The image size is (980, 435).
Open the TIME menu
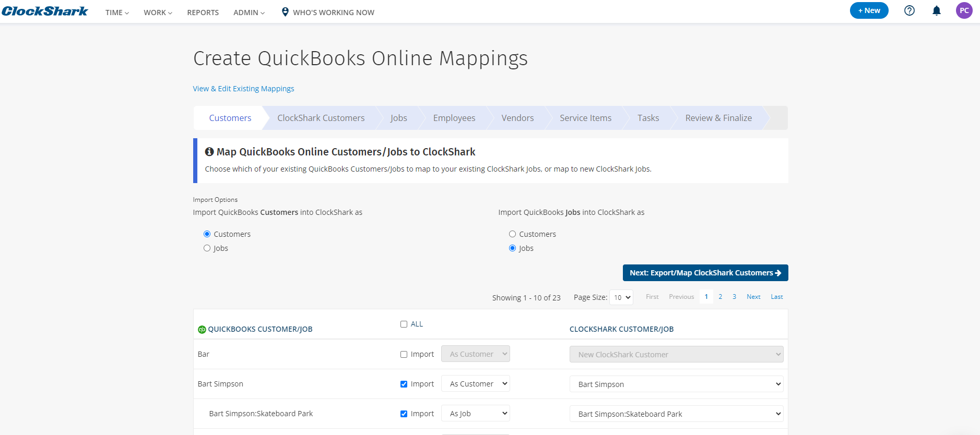click(x=117, y=13)
